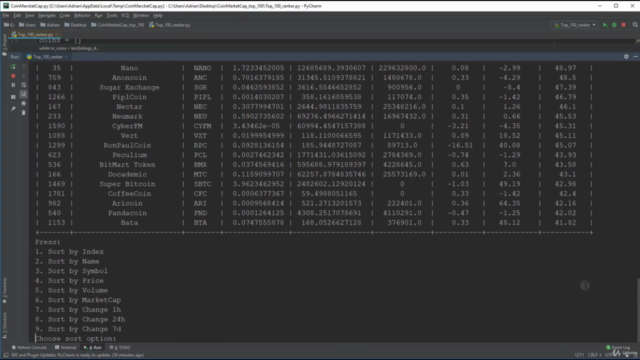Jump down the stack trace with the down arrow
Screen dimensions: 640x360
(x=23, y=76)
